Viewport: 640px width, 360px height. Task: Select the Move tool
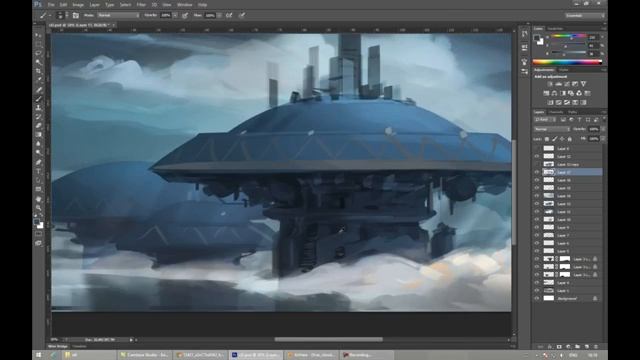tap(38, 35)
